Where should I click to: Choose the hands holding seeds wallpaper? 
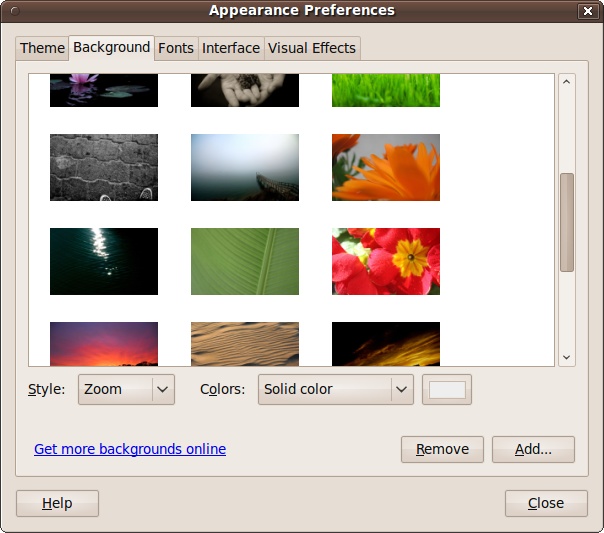pos(245,90)
